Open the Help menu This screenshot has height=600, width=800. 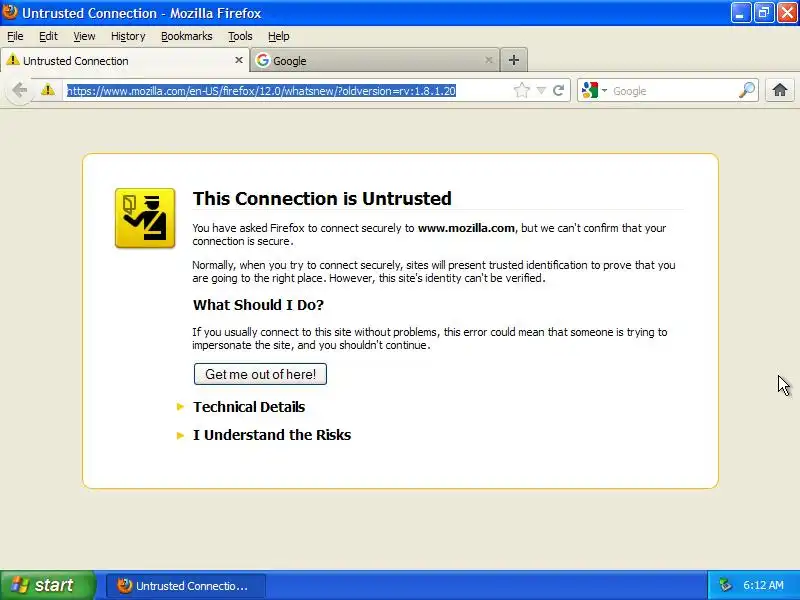tap(279, 36)
